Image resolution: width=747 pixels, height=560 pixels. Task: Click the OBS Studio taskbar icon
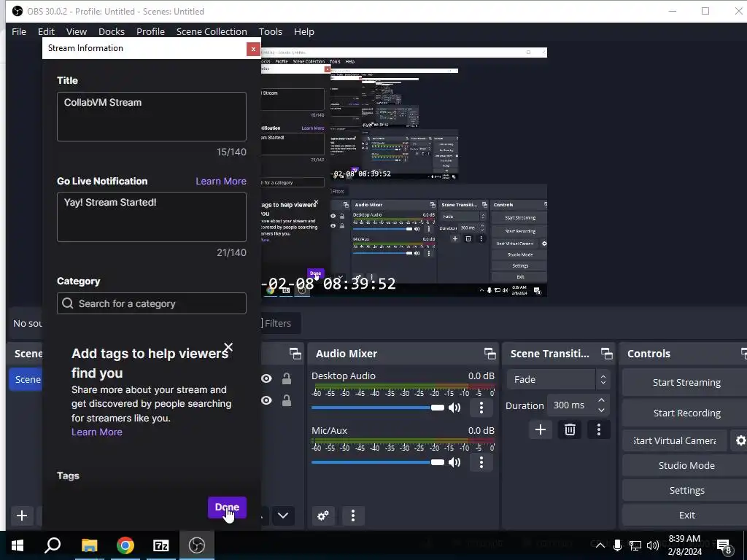(197, 545)
